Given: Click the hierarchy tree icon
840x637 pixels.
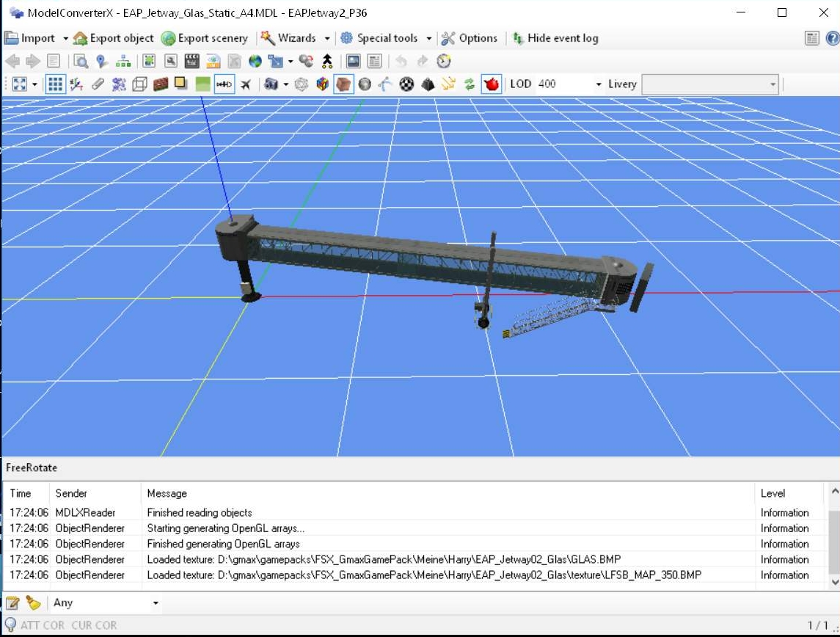Looking at the screenshot, I should click(x=123, y=61).
